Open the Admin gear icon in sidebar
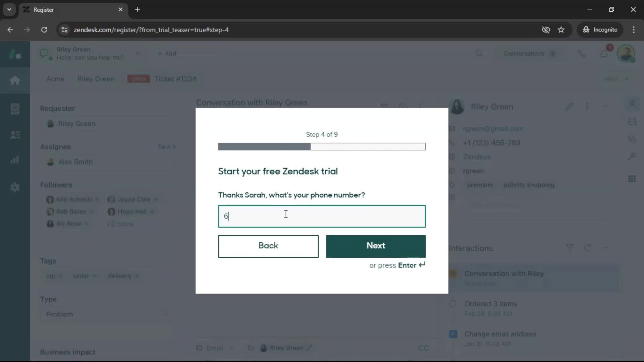This screenshot has width=644, height=362. 15,187
